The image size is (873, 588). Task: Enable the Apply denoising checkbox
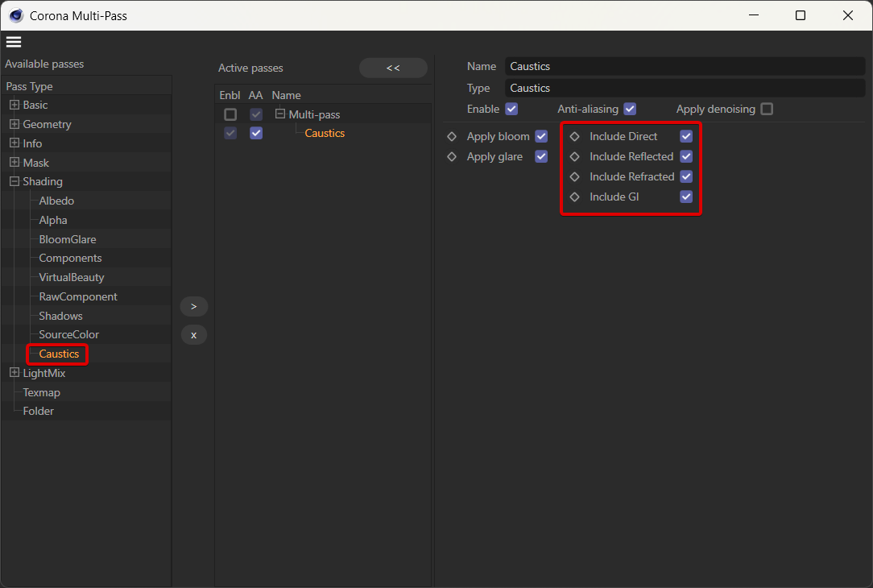point(767,109)
